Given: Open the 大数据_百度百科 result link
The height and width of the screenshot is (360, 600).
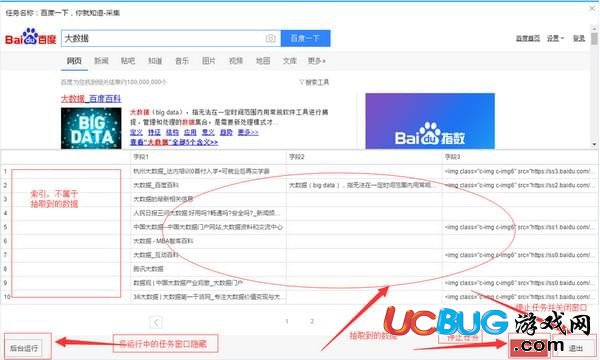Looking at the screenshot, I should (x=91, y=99).
